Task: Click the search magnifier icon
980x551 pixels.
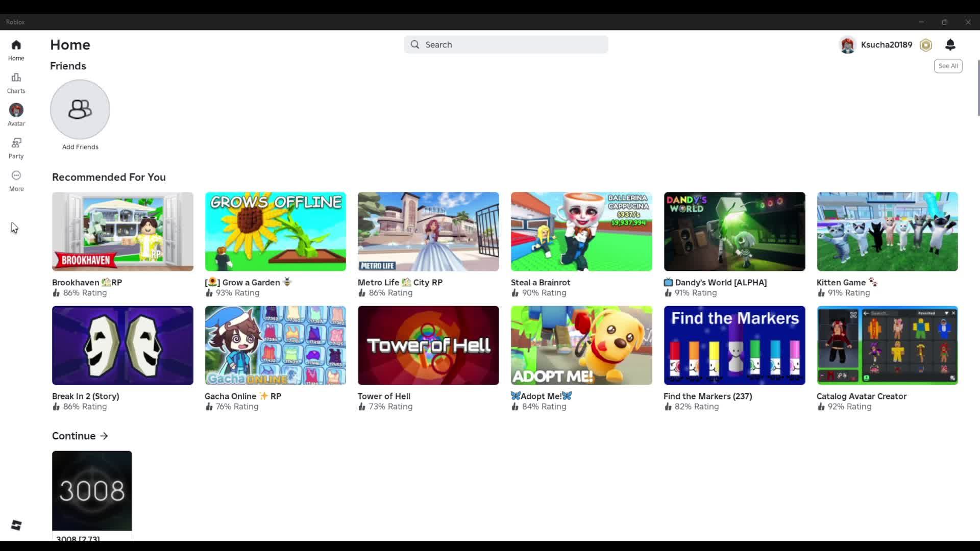Action: (x=415, y=44)
